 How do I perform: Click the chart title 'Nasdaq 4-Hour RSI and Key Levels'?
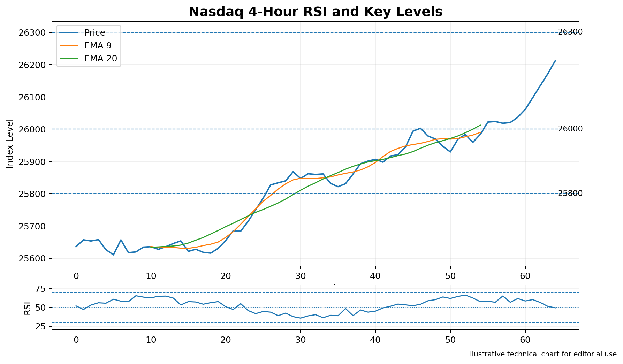[x=316, y=12]
